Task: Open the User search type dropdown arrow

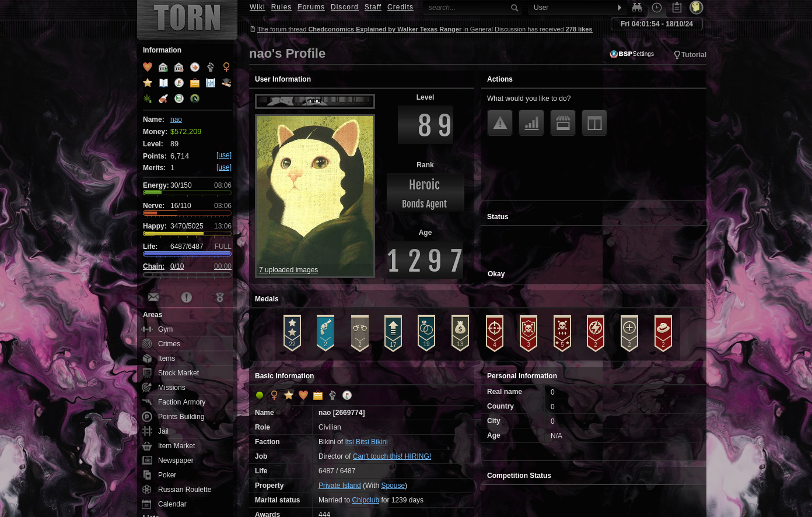Action: 619,8
